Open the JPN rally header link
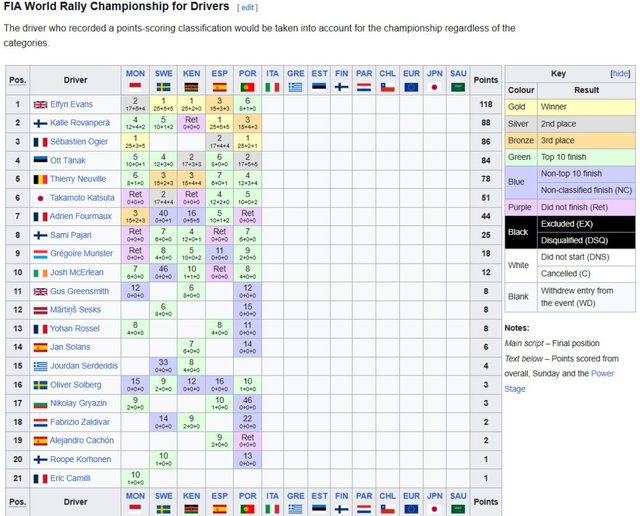 435,73
